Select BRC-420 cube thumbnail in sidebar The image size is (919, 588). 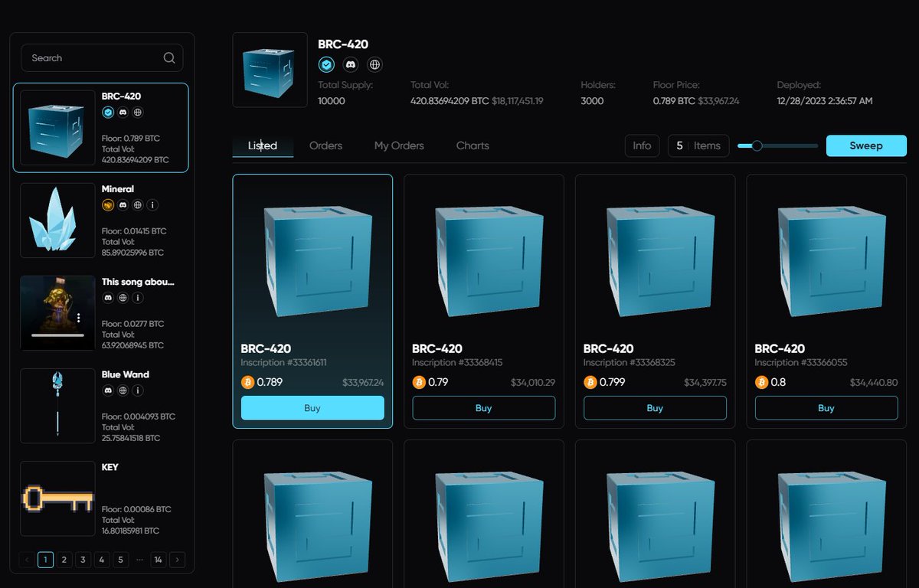[x=57, y=128]
